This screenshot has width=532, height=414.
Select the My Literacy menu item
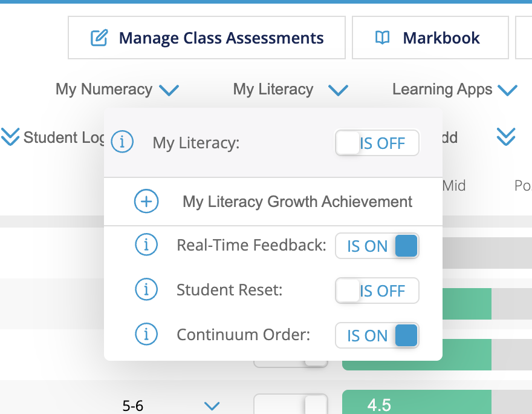pyautogui.click(x=273, y=89)
